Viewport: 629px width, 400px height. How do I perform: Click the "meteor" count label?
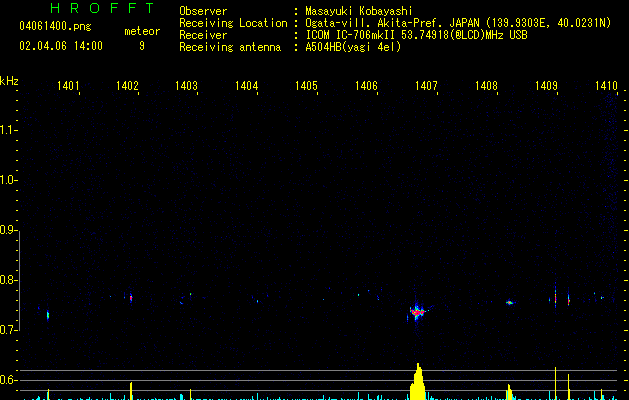tap(142, 31)
